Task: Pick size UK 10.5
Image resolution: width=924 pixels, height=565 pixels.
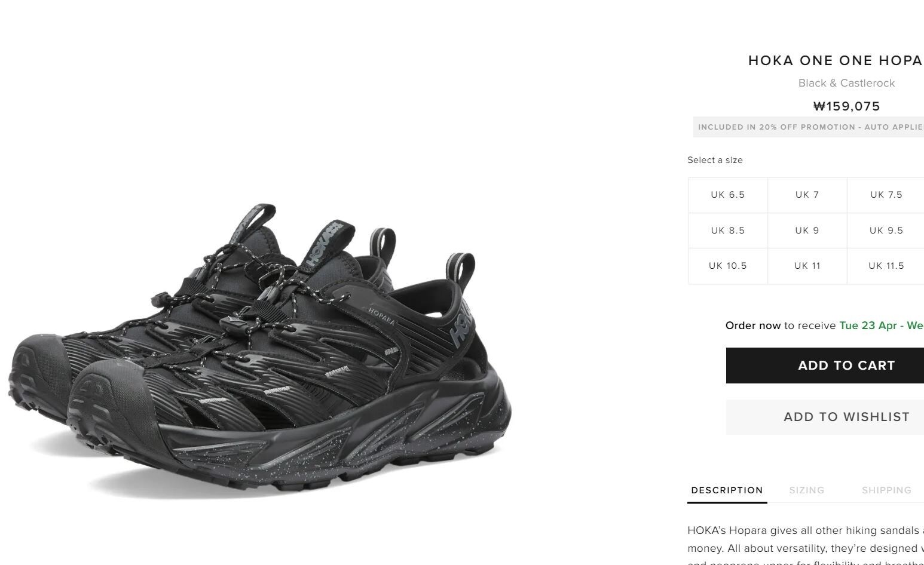Action: (x=728, y=266)
